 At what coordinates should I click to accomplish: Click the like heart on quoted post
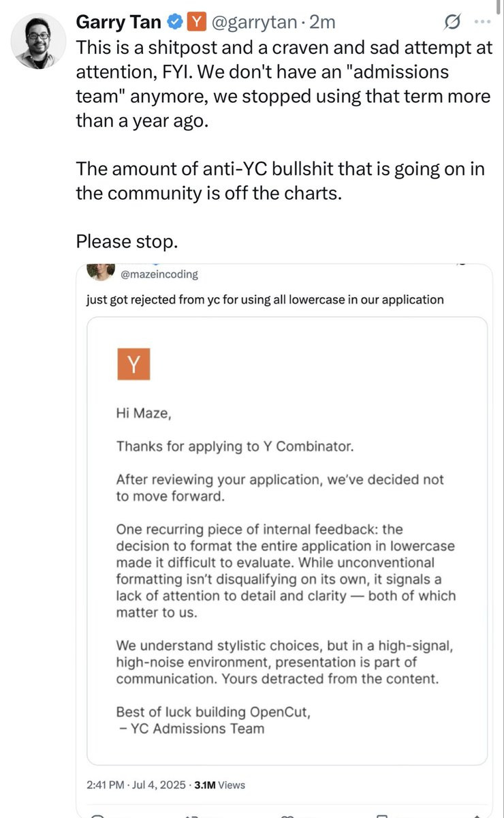(289, 815)
